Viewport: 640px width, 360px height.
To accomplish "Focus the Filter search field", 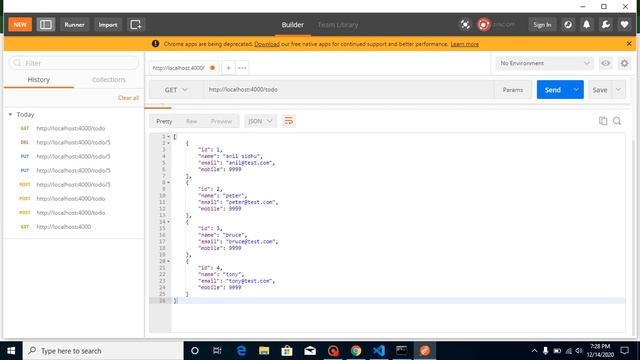I will pyautogui.click(x=74, y=63).
